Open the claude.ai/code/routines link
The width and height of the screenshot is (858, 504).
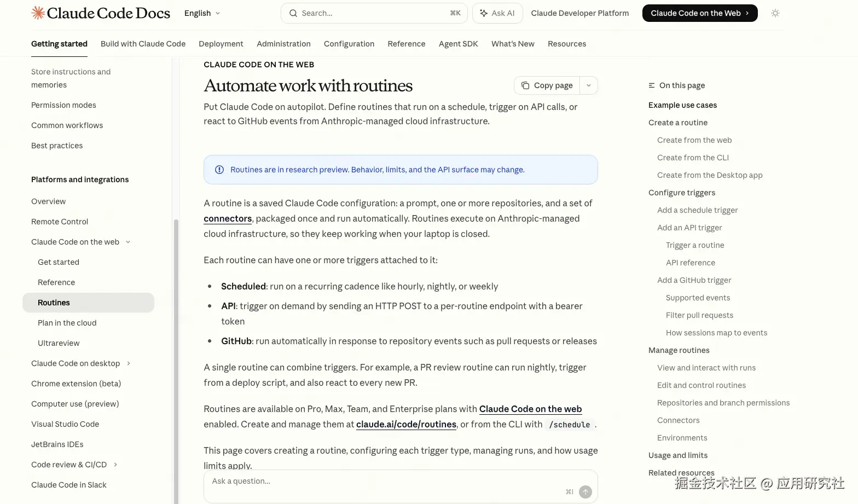pos(406,424)
